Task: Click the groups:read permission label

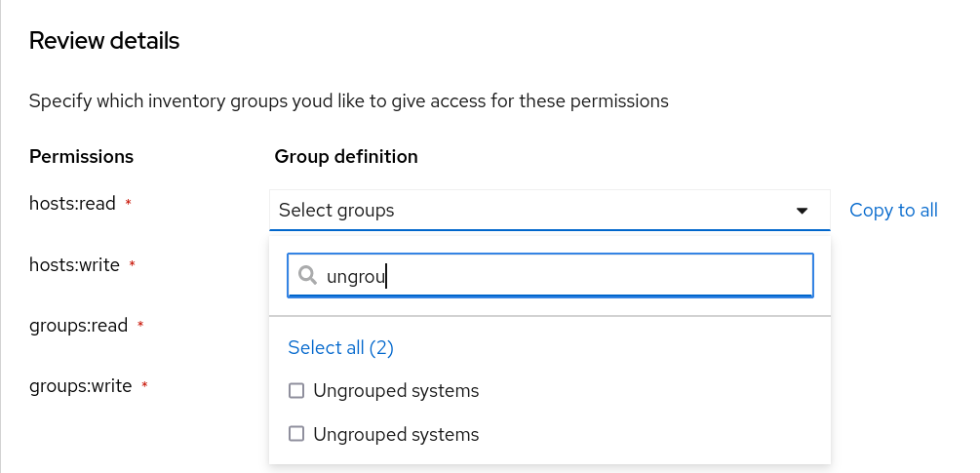Action: coord(79,325)
